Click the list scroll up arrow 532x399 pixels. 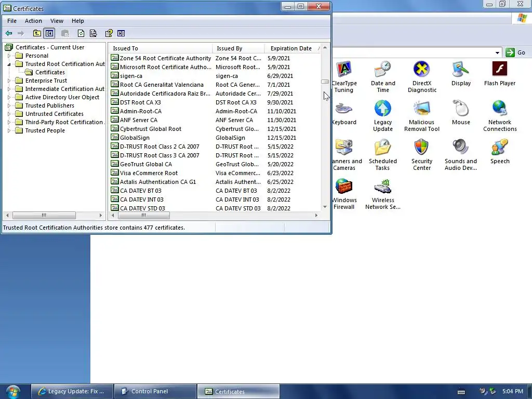325,48
